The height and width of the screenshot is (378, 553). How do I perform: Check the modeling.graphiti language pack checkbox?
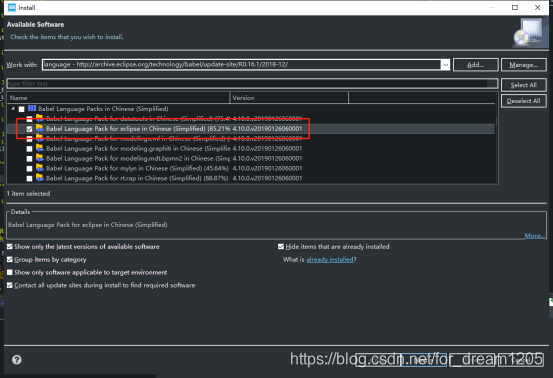pyautogui.click(x=29, y=149)
